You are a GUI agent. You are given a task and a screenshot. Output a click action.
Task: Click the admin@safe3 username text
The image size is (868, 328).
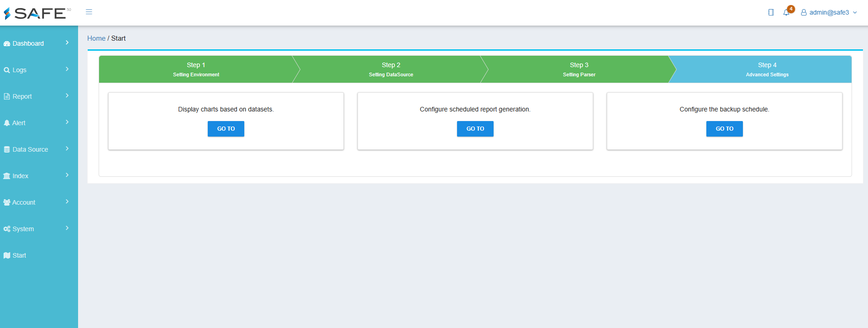[x=829, y=13]
